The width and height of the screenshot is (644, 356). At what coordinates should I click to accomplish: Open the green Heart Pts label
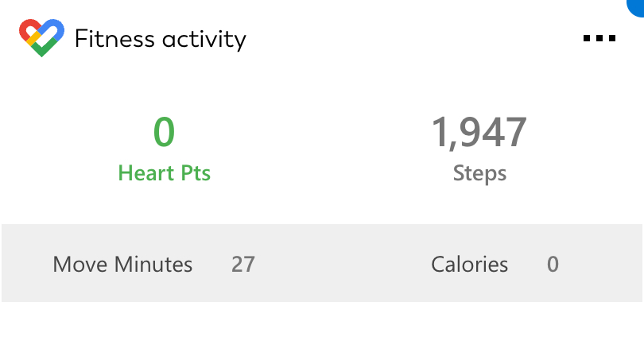coord(164,173)
